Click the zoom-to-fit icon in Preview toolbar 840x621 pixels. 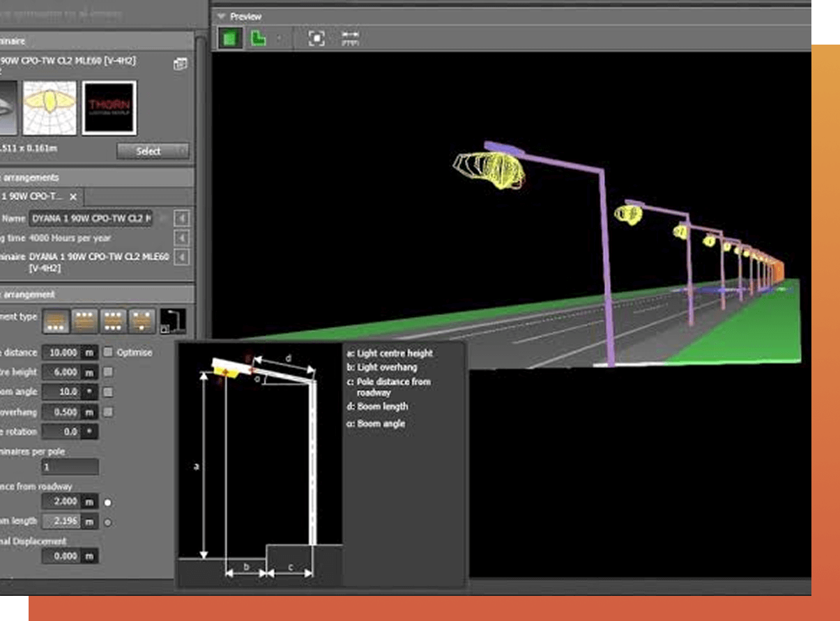[316, 38]
